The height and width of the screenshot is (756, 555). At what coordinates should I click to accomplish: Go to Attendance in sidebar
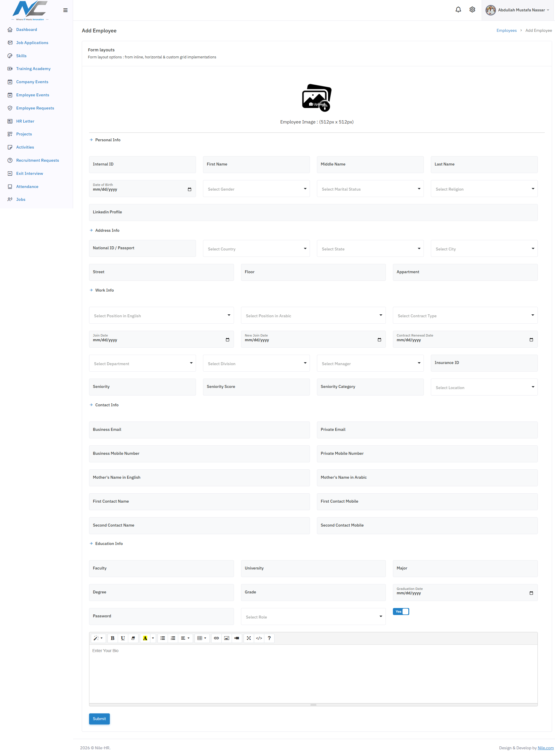point(27,187)
